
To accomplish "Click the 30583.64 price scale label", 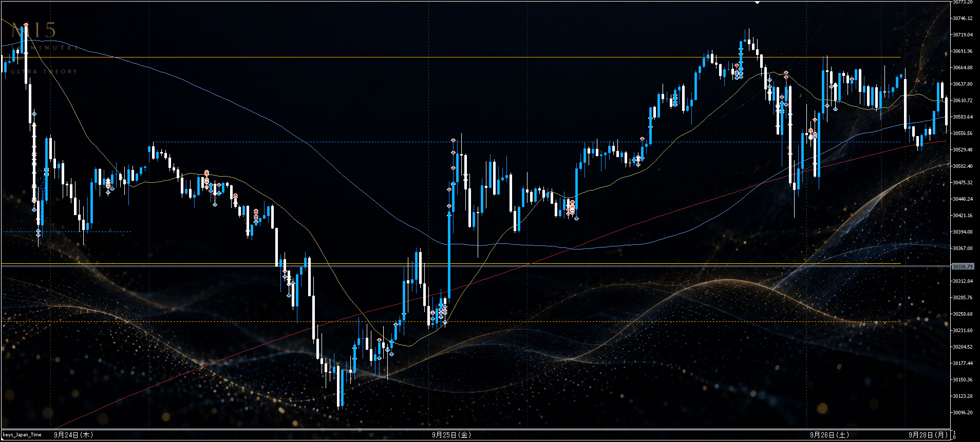I will pyautogui.click(x=963, y=117).
